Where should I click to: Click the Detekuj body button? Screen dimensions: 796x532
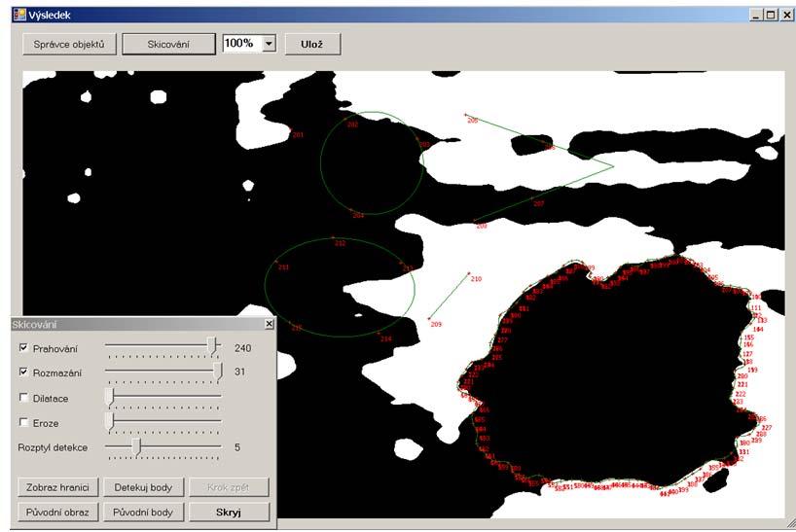143,487
